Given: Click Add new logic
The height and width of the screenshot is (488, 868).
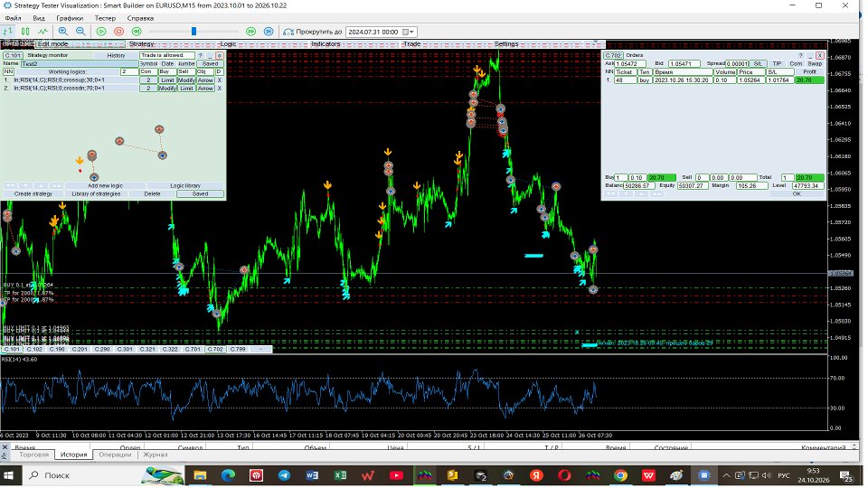Looking at the screenshot, I should (105, 186).
